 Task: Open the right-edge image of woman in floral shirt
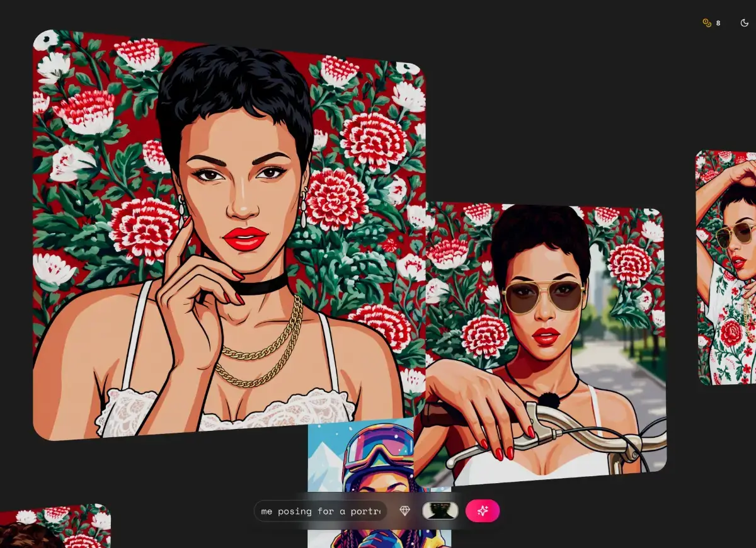tap(726, 268)
